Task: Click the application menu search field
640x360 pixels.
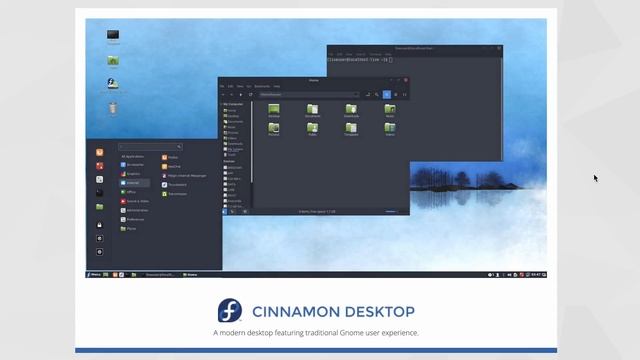Action: click(x=150, y=147)
